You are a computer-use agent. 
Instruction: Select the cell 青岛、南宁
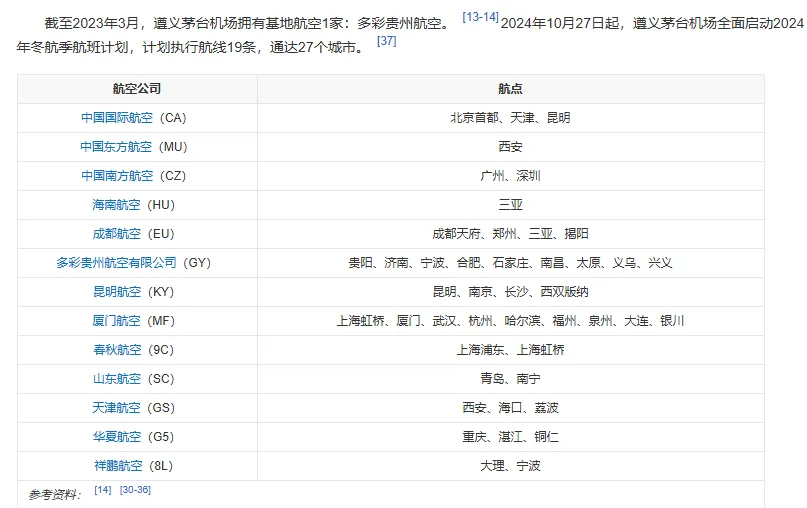pyautogui.click(x=511, y=379)
